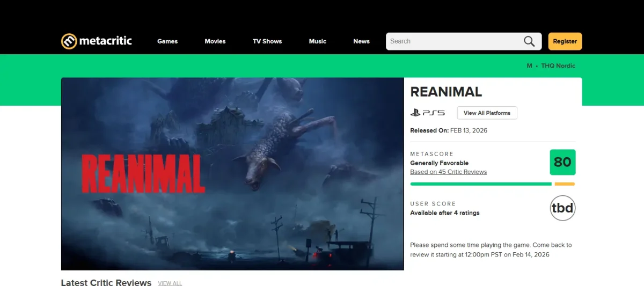
Task: Click the THQ Nordic publisher link
Action: pyautogui.click(x=558, y=65)
